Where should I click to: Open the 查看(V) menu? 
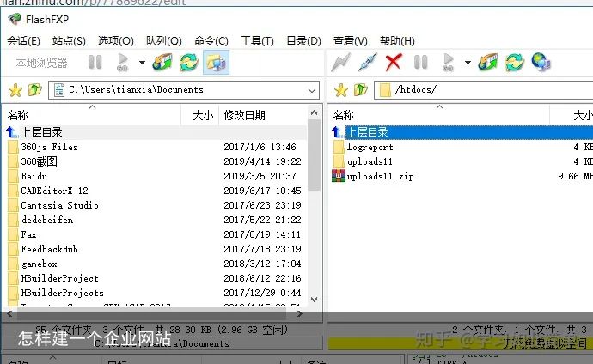pyautogui.click(x=350, y=41)
